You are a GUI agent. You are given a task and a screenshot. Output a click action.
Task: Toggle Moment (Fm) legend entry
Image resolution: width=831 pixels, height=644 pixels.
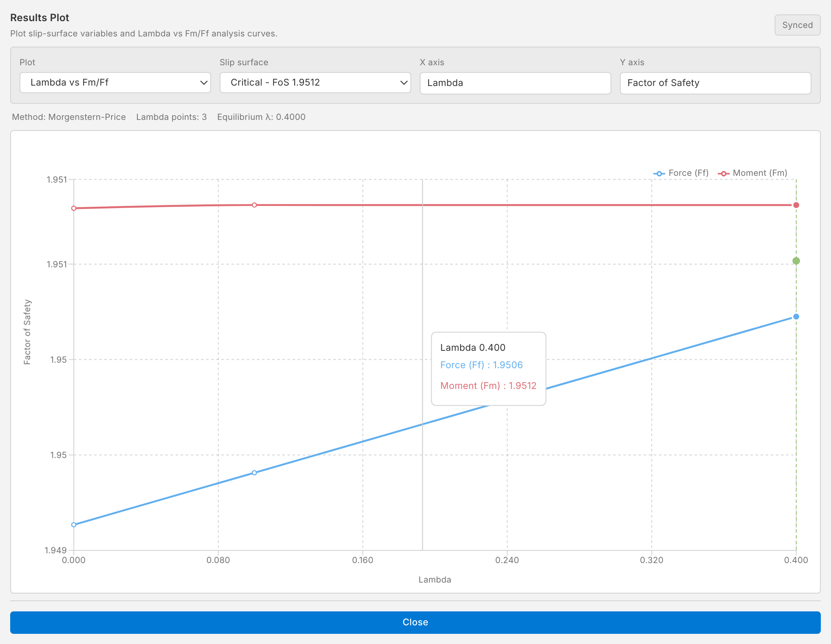(753, 173)
